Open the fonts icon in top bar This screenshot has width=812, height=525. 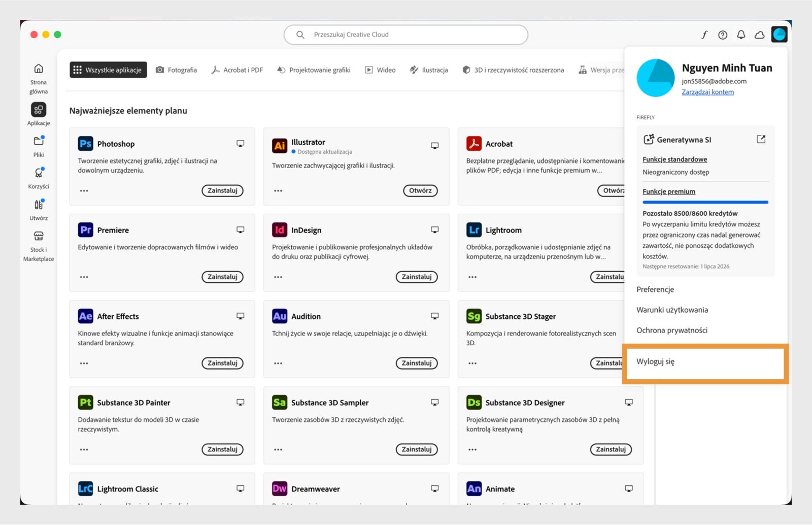click(704, 35)
